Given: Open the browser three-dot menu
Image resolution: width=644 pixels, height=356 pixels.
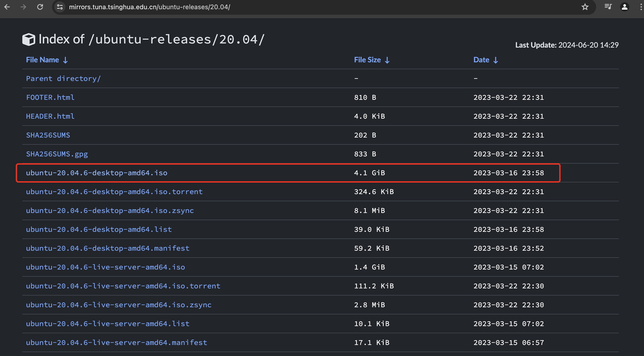Looking at the screenshot, I should point(641,7).
